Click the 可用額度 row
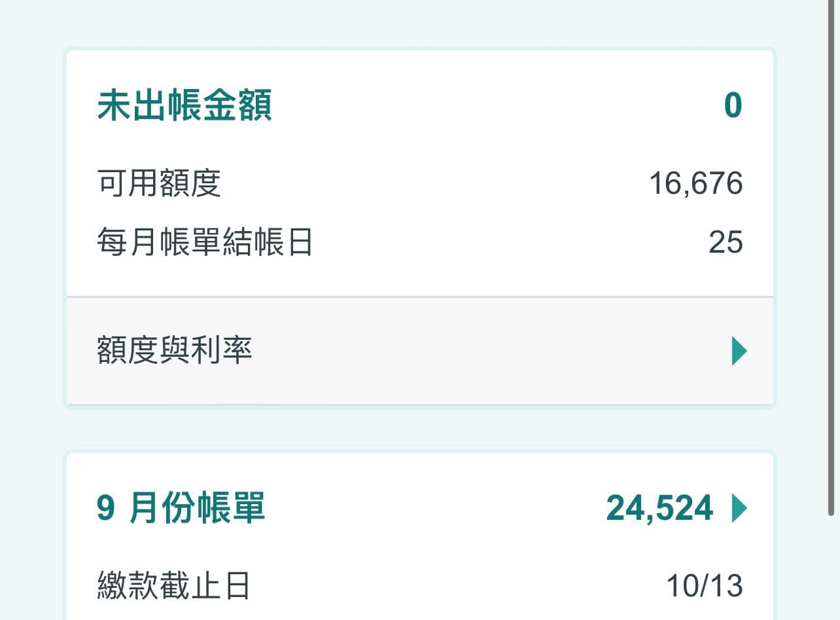Viewport: 840px width, 620px height. 419,183
